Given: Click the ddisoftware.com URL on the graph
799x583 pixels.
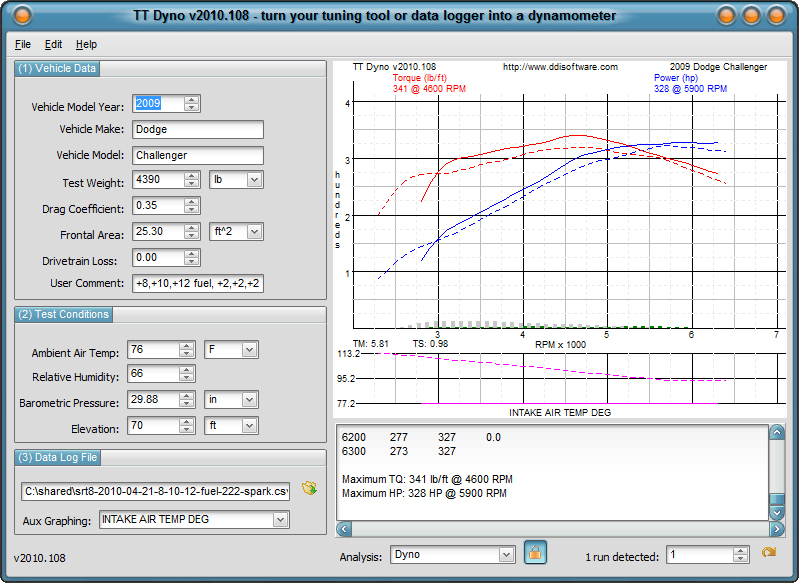Looking at the screenshot, I should (560, 67).
